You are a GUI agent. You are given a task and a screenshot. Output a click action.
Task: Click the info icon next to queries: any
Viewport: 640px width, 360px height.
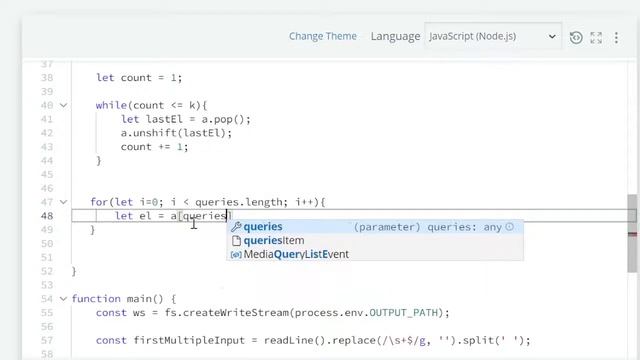[509, 227]
